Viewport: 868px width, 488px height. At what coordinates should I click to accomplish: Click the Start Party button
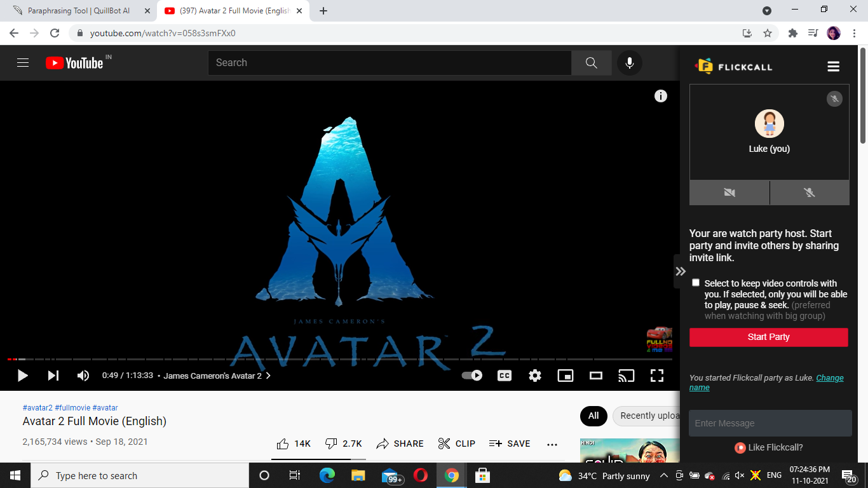pyautogui.click(x=769, y=337)
